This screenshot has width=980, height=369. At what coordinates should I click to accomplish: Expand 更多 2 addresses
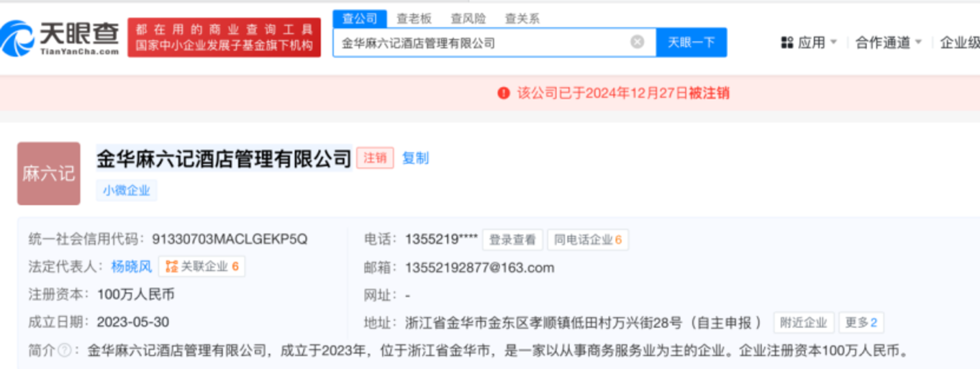[x=861, y=323]
